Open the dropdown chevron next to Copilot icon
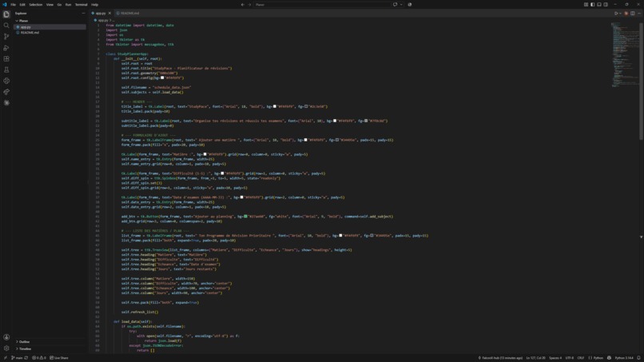The width and height of the screenshot is (644, 362). (401, 5)
